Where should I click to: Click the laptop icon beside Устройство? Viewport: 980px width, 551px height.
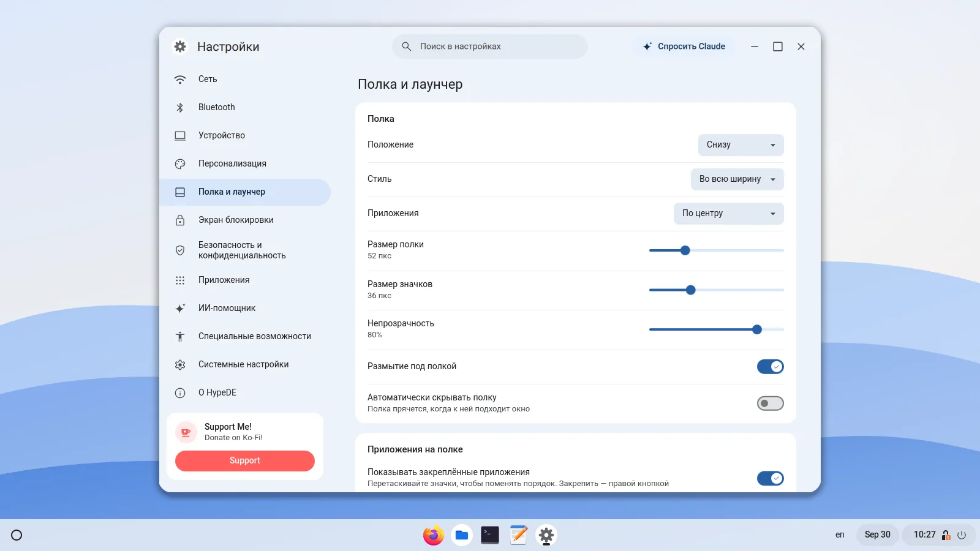pyautogui.click(x=180, y=136)
